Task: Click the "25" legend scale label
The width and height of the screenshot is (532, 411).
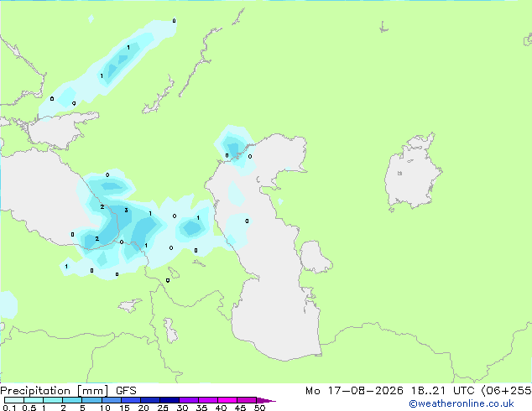Action: (x=163, y=408)
